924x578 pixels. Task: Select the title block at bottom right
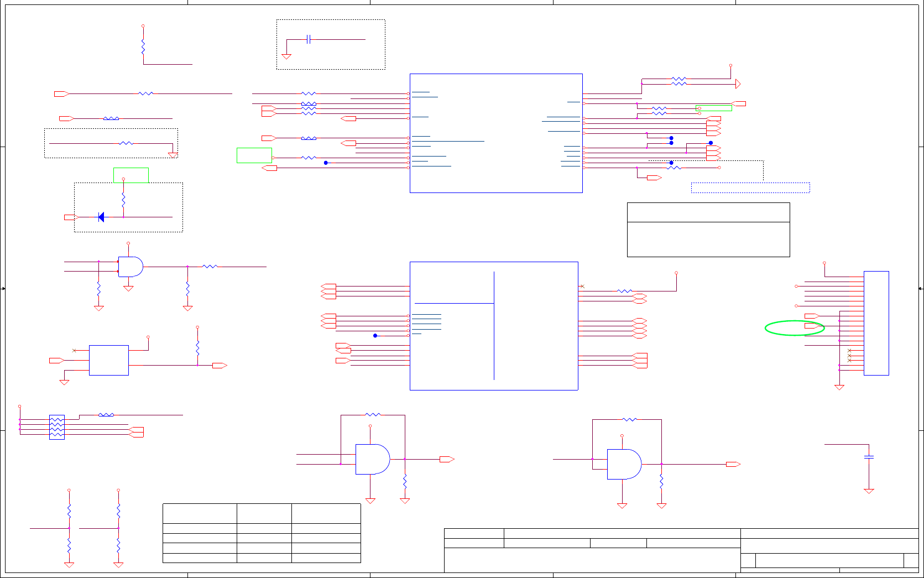(x=681, y=550)
